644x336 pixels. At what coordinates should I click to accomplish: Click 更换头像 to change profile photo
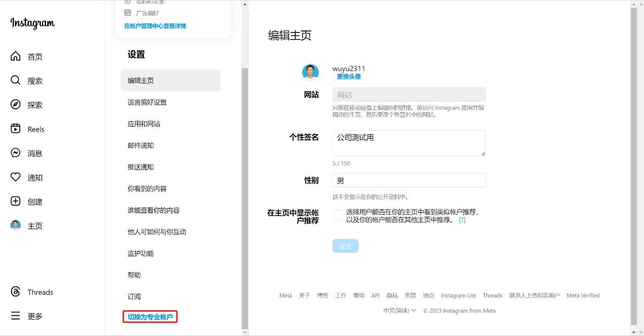(x=349, y=77)
